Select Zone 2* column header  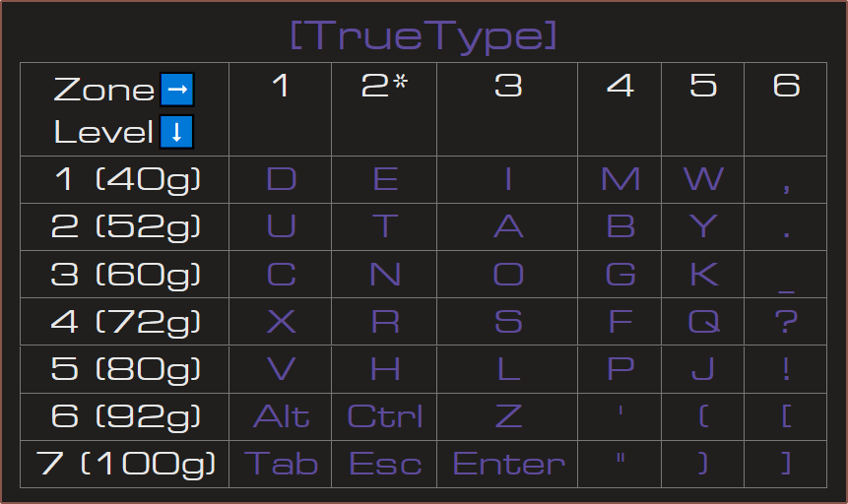pos(384,87)
